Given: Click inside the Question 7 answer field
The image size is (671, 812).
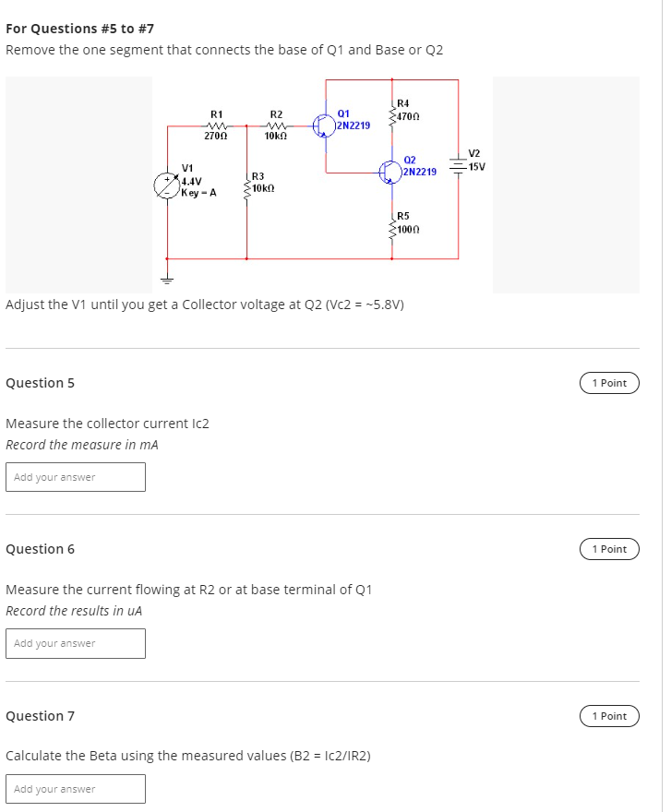Looking at the screenshot, I should click(76, 789).
